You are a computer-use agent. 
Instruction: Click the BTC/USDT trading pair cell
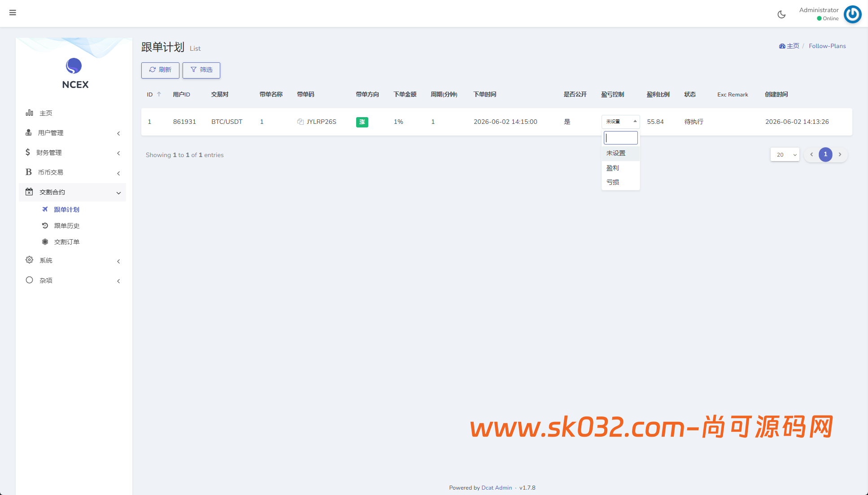[x=227, y=122]
